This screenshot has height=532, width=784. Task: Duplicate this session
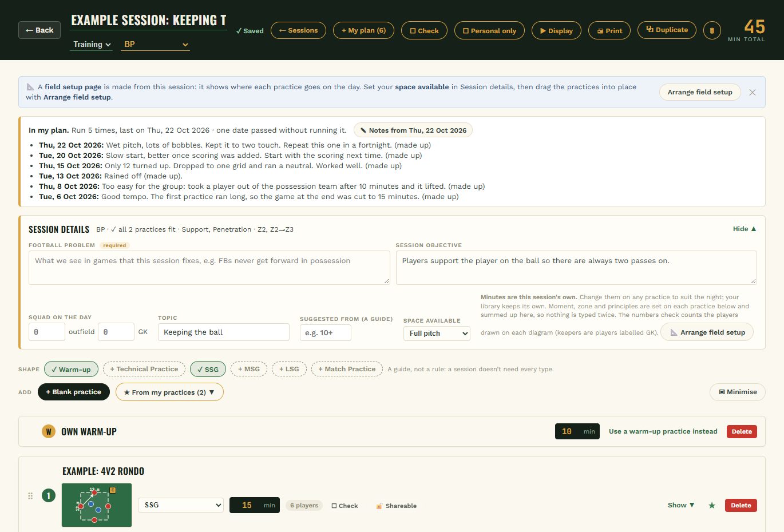(x=667, y=30)
